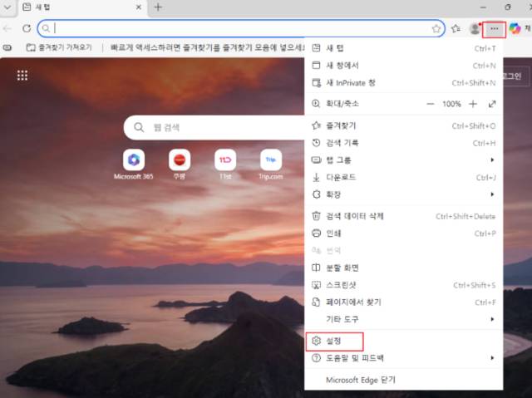Expand 도움말 및 피드백 submenu
The height and width of the screenshot is (398, 532).
[404, 358]
